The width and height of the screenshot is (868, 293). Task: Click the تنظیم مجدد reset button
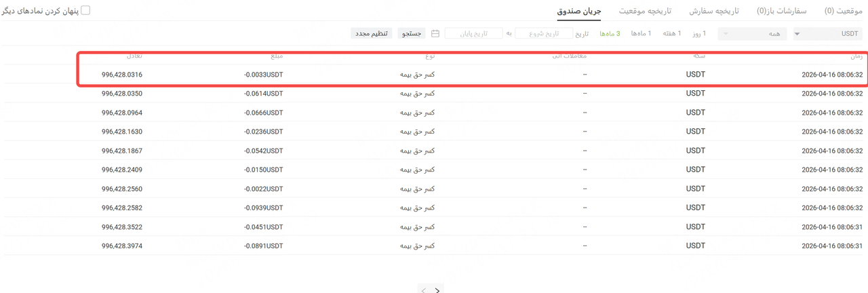click(x=371, y=33)
